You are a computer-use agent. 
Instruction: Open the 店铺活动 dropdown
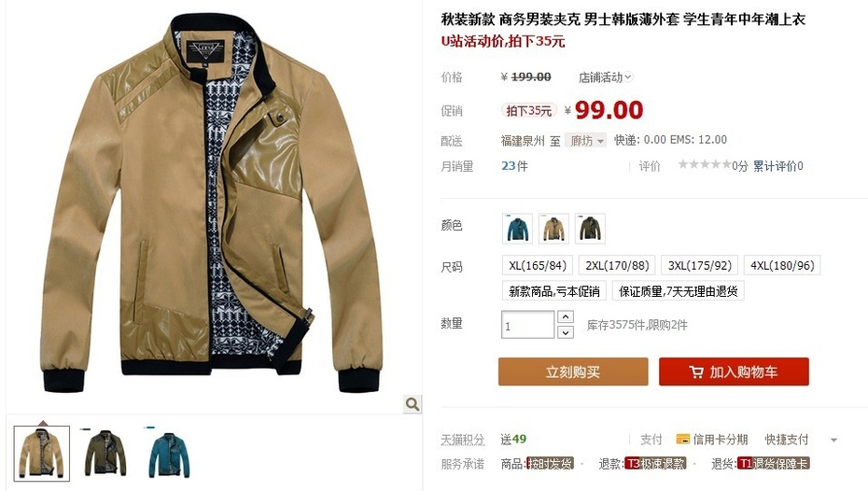(x=605, y=77)
